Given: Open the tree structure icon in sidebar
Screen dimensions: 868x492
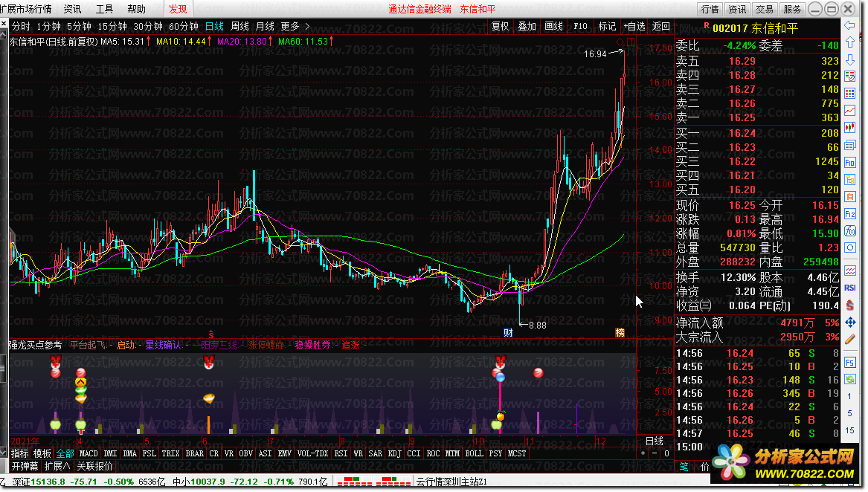Looking at the screenshot, I should [x=849, y=179].
